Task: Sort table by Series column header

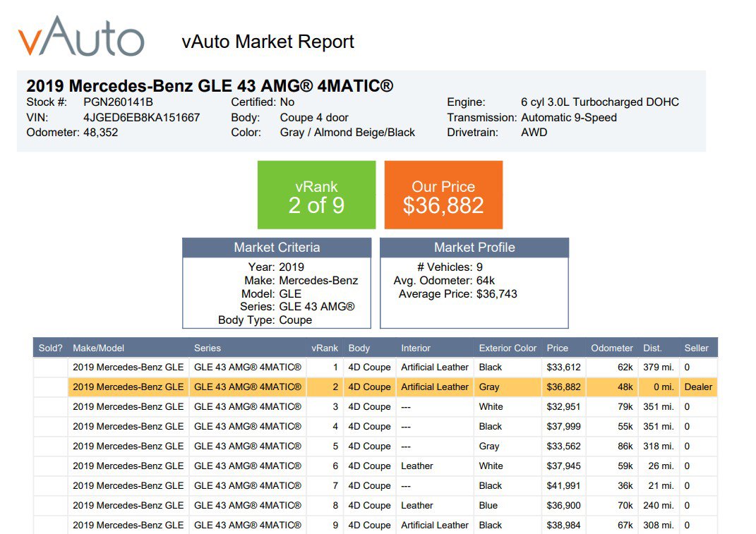Action: click(208, 348)
